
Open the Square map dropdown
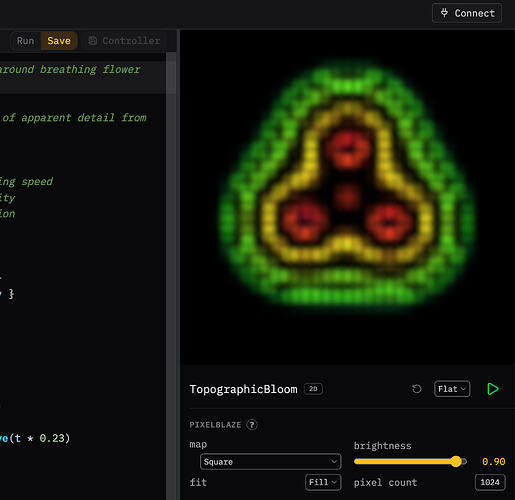pos(270,462)
